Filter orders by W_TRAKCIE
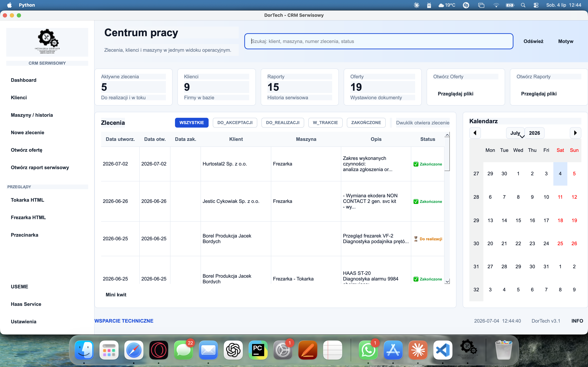 point(325,123)
